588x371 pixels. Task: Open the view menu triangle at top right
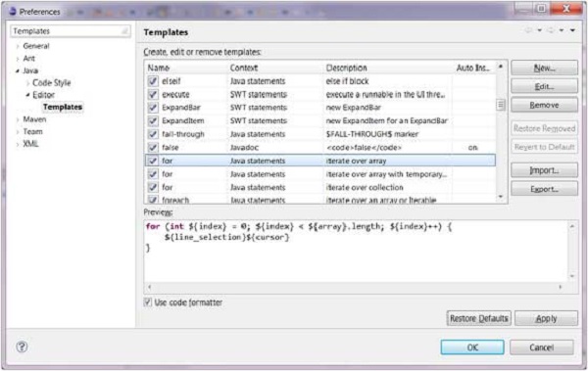tap(572, 30)
